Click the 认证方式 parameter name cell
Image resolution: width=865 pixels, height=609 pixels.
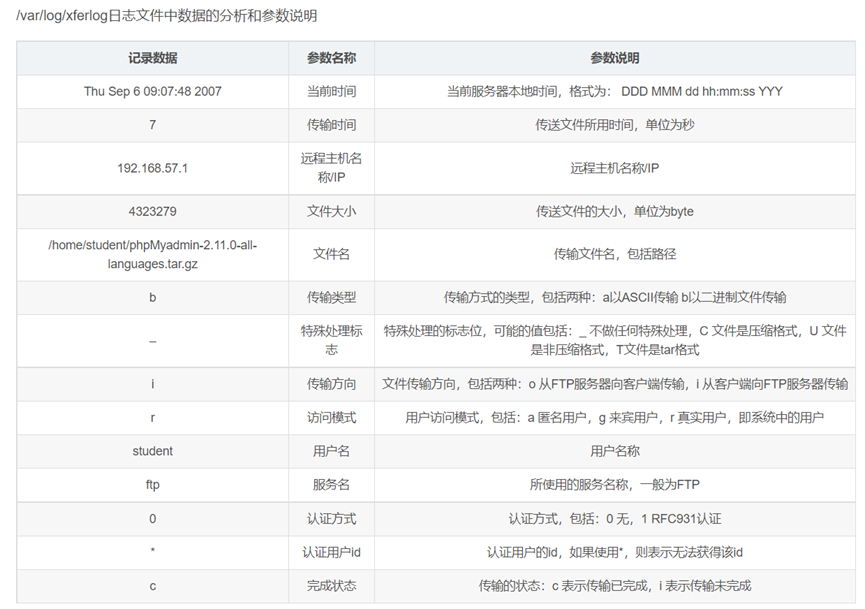pyautogui.click(x=331, y=519)
